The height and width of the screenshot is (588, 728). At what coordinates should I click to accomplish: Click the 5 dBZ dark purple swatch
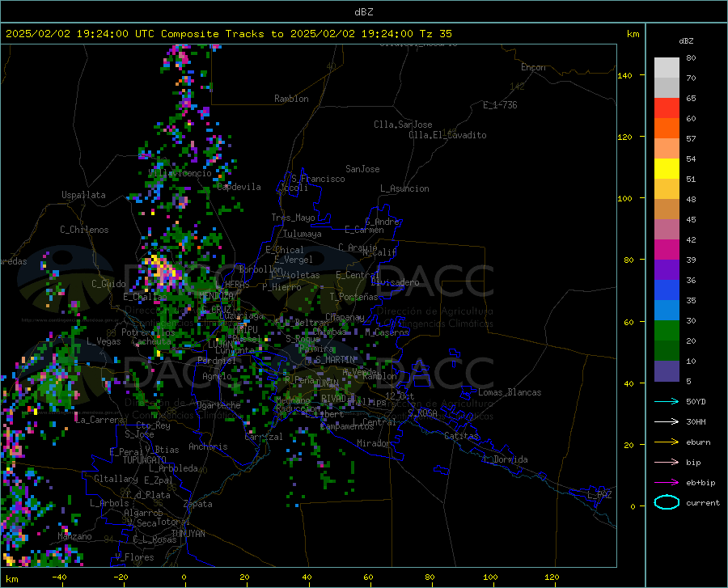tap(667, 371)
